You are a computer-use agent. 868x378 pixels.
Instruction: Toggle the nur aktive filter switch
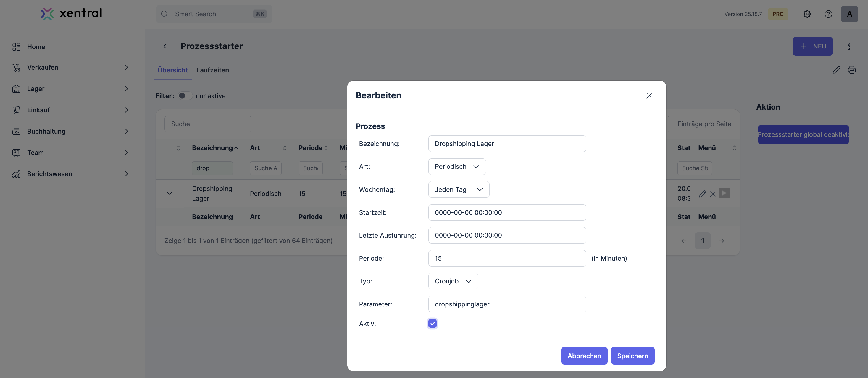(185, 95)
